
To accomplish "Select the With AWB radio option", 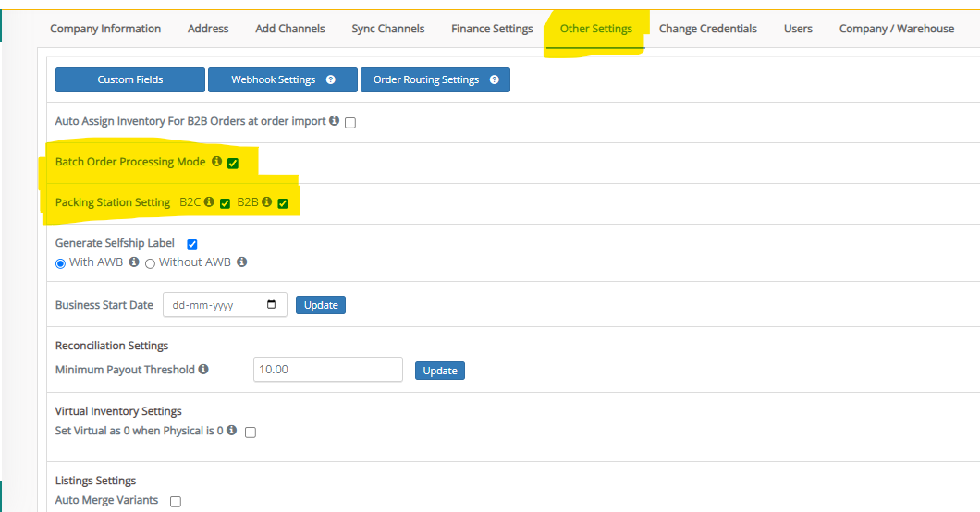I will pyautogui.click(x=61, y=263).
